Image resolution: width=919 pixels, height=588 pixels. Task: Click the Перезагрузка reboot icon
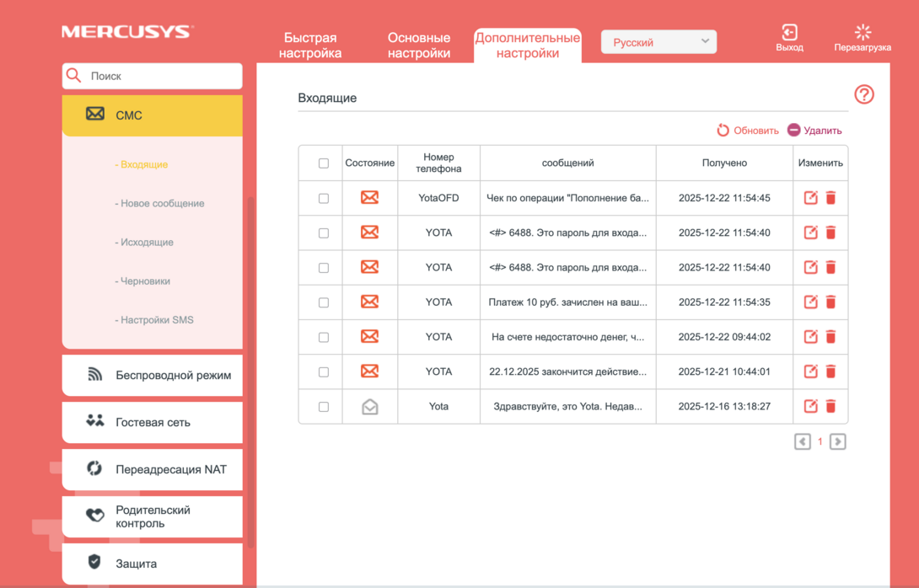[x=862, y=33]
